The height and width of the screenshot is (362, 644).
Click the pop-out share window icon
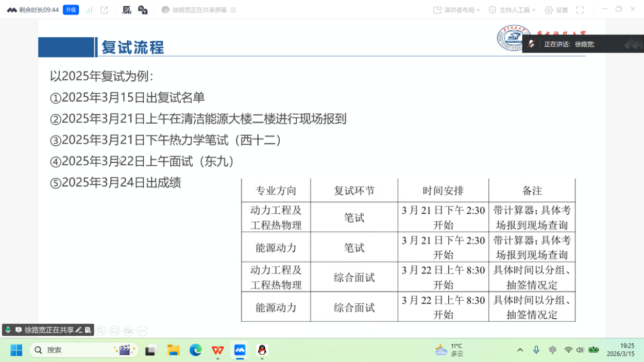104,10
